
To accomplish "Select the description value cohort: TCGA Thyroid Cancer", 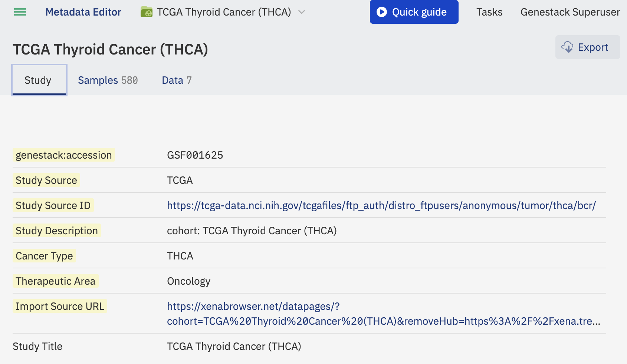I will click(x=252, y=231).
